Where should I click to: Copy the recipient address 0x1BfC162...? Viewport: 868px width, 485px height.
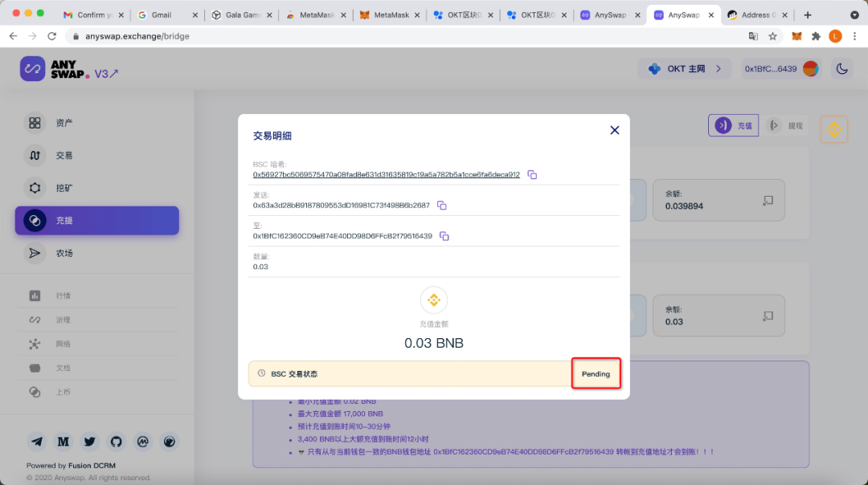click(x=444, y=236)
